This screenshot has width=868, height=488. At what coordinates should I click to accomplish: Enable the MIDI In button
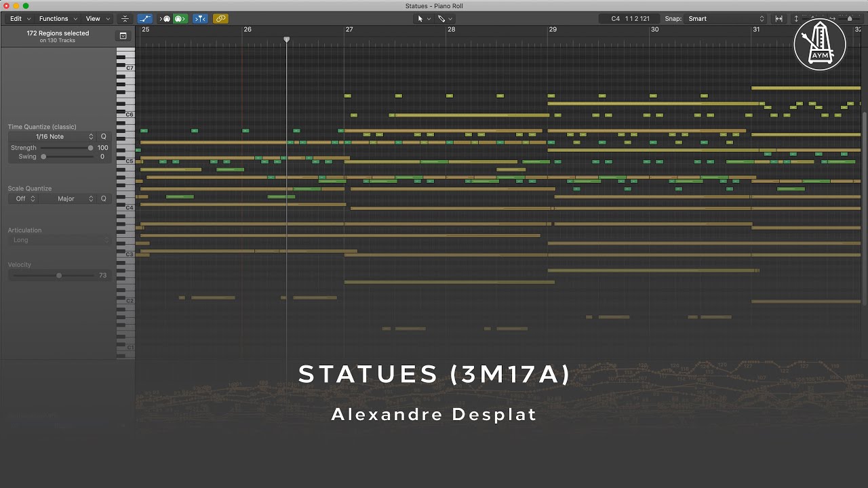[x=165, y=19]
